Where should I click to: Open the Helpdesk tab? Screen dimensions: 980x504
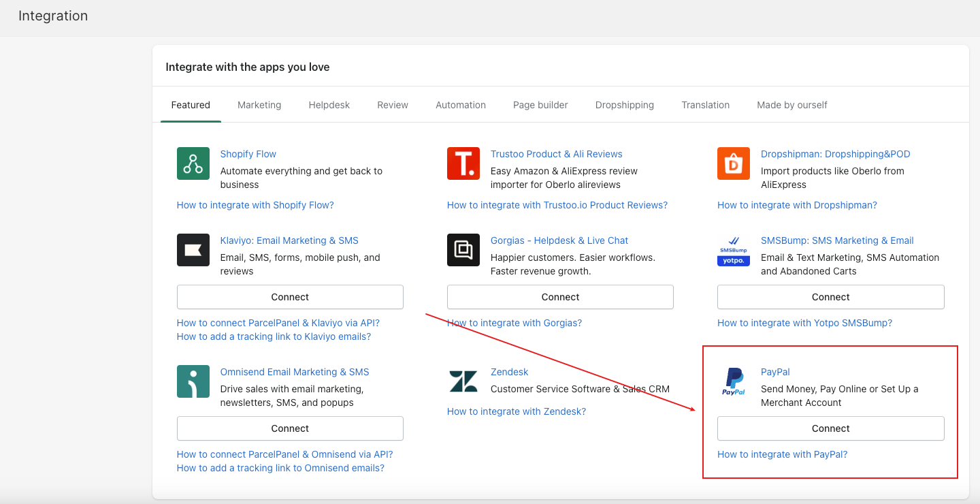pos(329,105)
